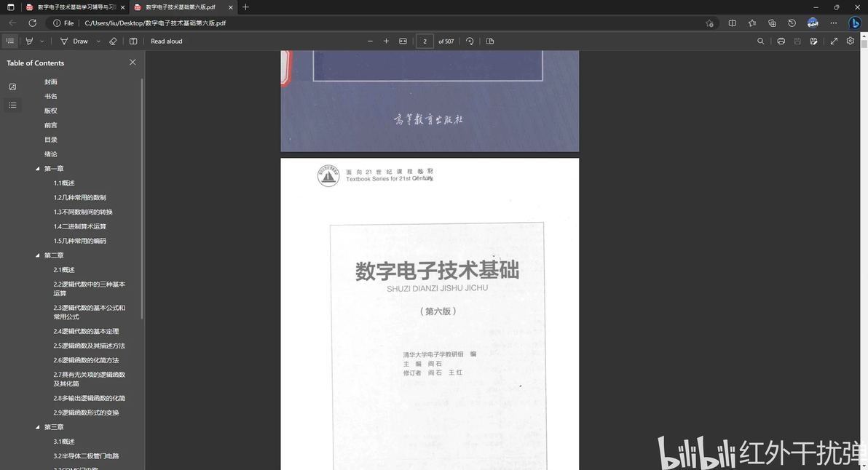This screenshot has width=868, height=470.
Task: Toggle the table of contents sidebar button
Action: click(x=10, y=41)
